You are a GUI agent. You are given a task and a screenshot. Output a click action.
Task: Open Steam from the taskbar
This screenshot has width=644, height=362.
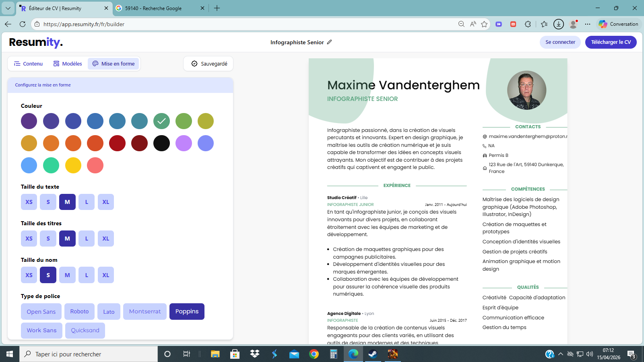pyautogui.click(x=373, y=354)
